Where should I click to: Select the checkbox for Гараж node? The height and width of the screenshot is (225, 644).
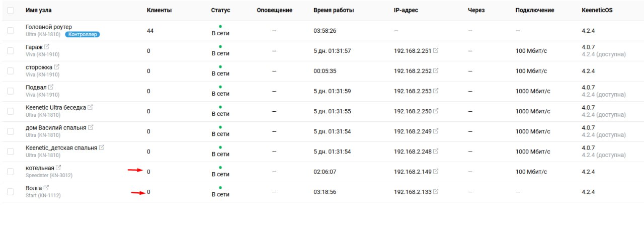point(11,51)
